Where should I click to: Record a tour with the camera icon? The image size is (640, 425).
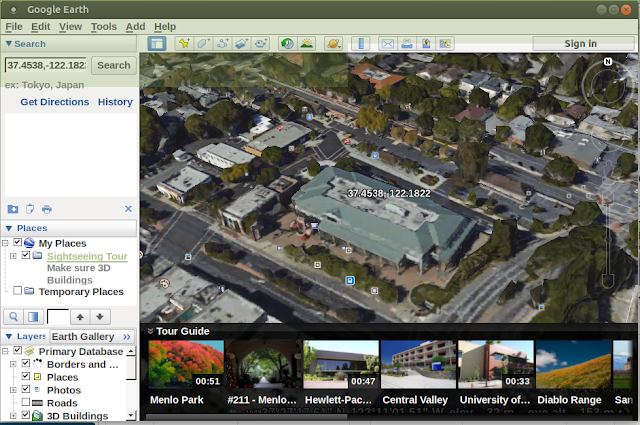tap(260, 43)
